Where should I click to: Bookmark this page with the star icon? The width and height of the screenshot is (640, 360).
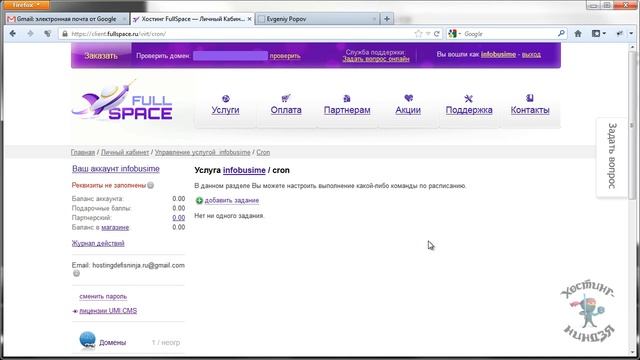pyautogui.click(x=418, y=34)
